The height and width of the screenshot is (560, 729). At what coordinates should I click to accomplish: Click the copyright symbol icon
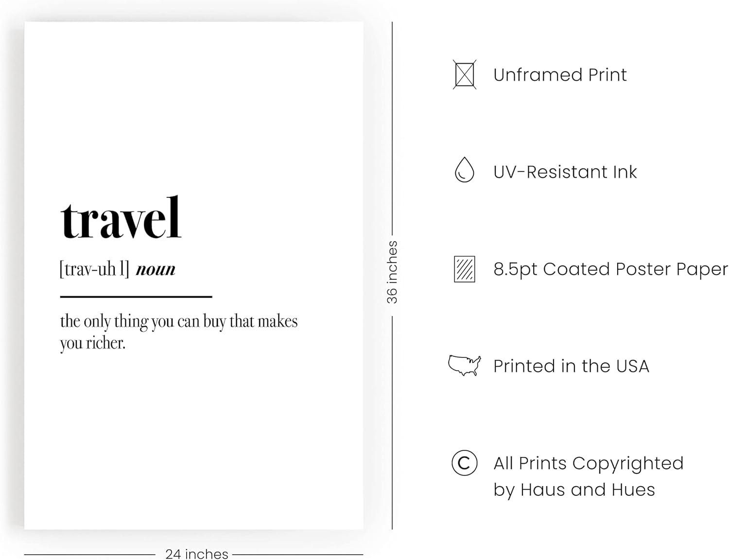[464, 463]
